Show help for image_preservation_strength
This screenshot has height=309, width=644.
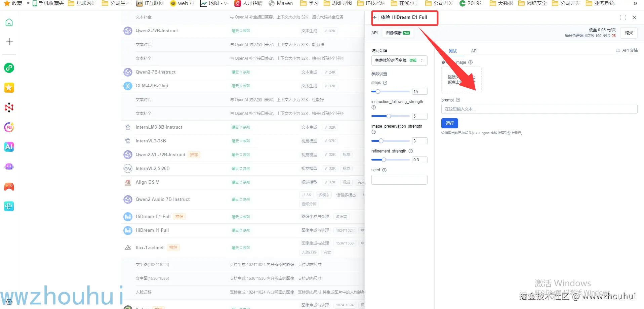click(x=373, y=132)
